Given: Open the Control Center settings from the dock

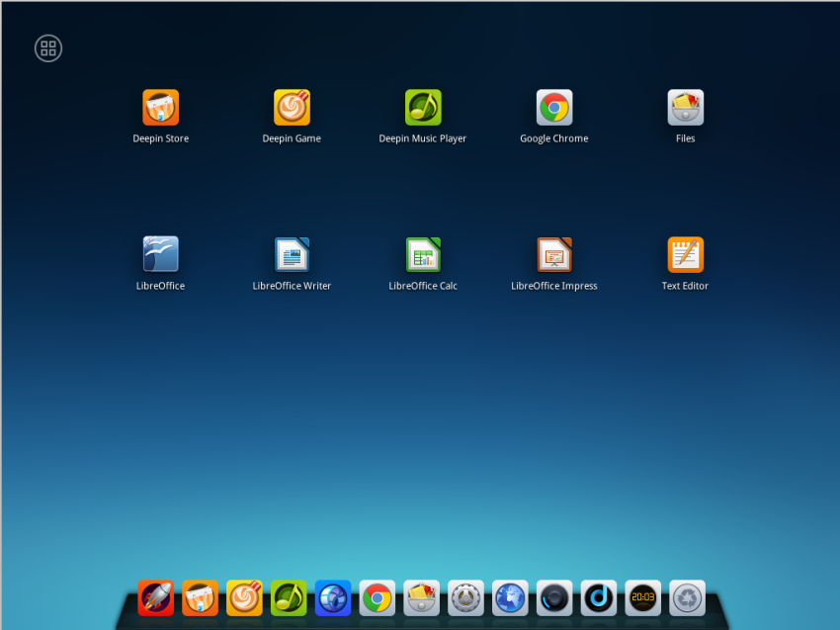Looking at the screenshot, I should (x=465, y=598).
